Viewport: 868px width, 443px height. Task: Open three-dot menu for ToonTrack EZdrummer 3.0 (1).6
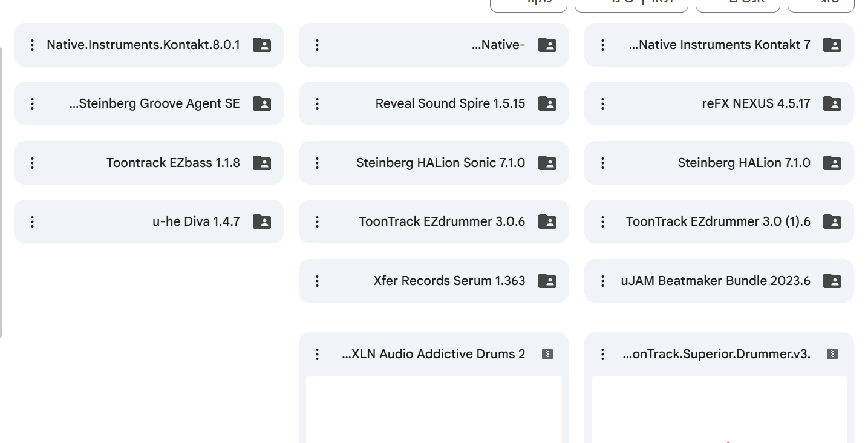click(602, 221)
